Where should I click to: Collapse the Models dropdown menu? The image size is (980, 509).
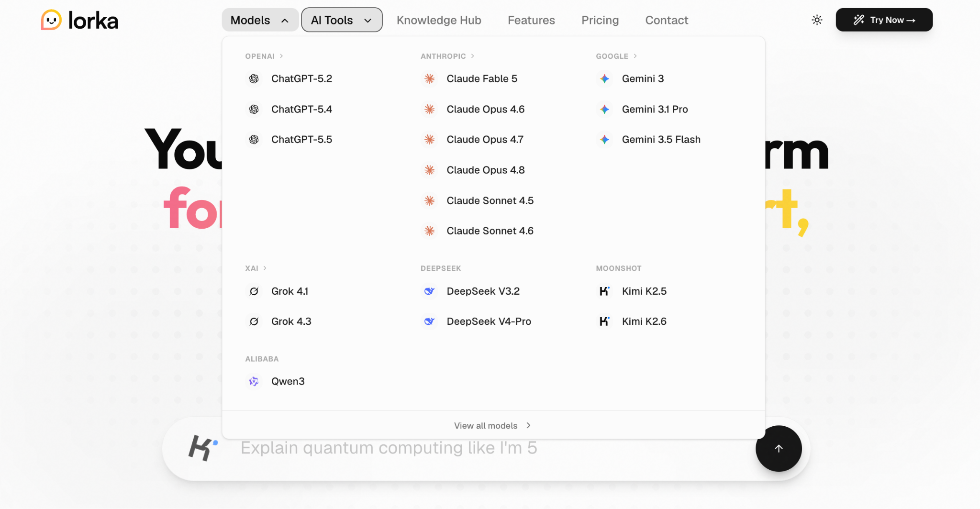click(x=260, y=20)
